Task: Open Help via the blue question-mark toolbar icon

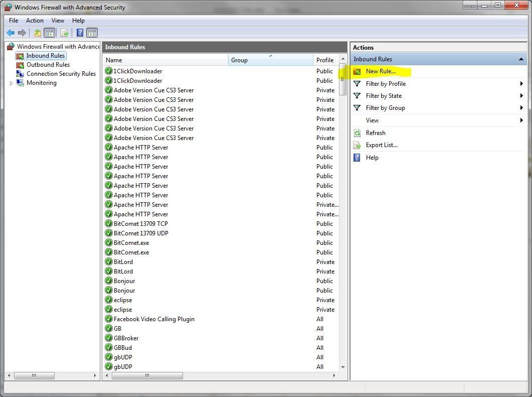Action: (80, 33)
